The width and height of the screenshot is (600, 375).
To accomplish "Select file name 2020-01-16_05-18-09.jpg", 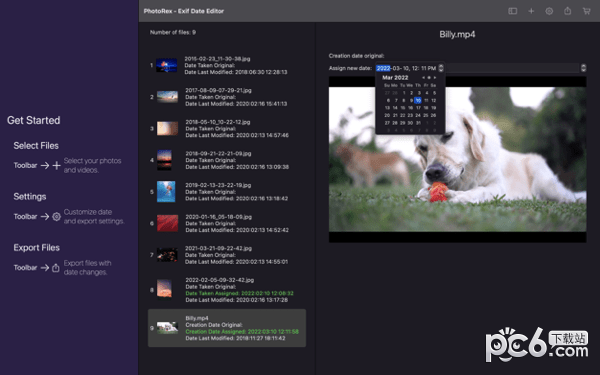I will pos(218,217).
